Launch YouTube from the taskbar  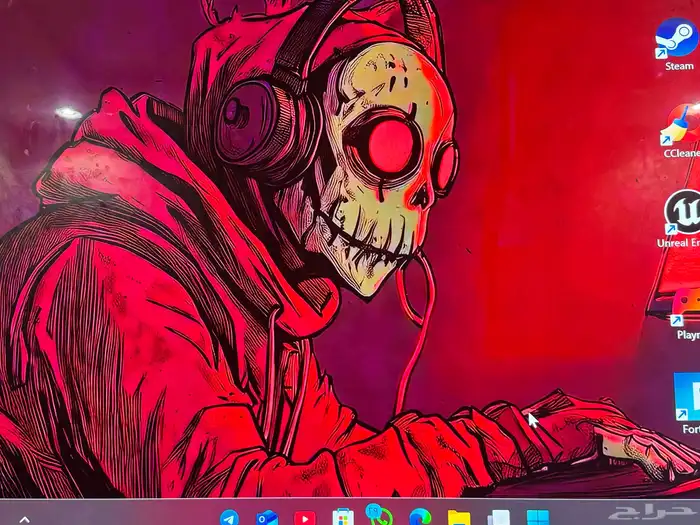click(x=304, y=517)
